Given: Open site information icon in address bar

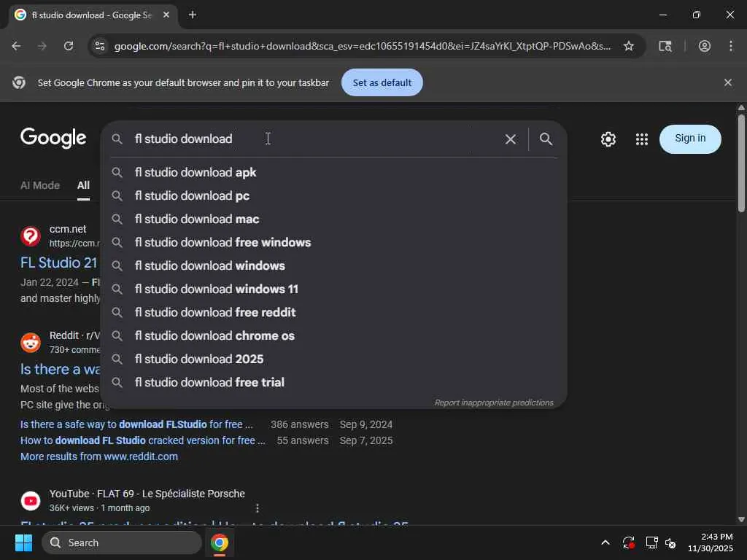Looking at the screenshot, I should click(x=100, y=46).
